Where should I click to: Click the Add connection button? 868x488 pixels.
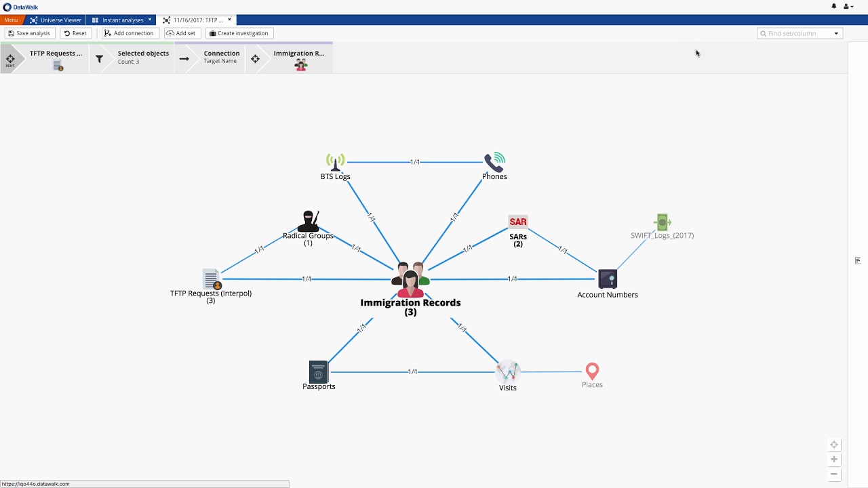129,33
